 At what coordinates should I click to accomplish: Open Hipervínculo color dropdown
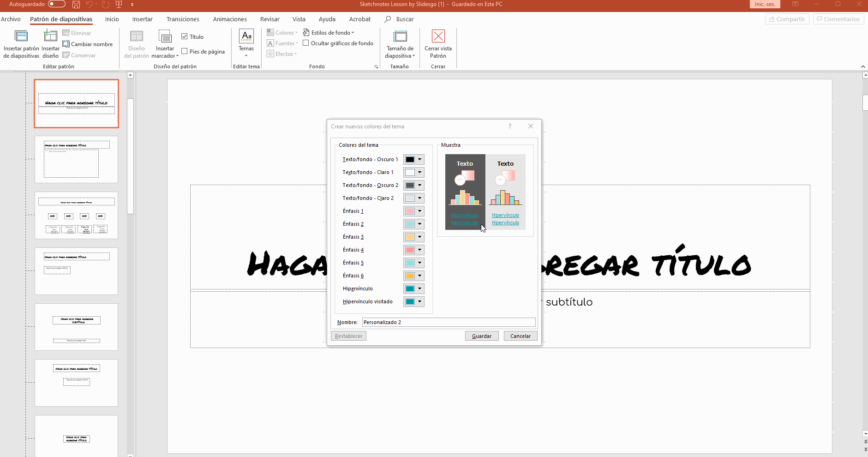(414, 289)
